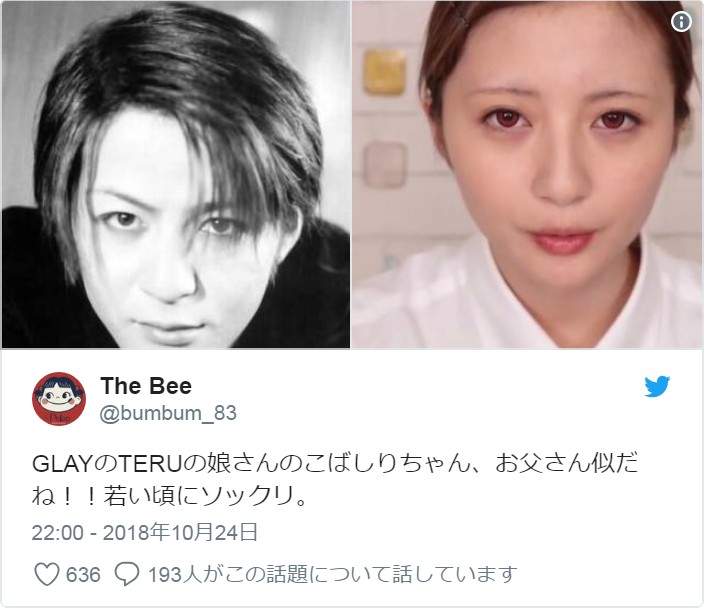Click the tweet line ending ソックリ。
The image size is (705, 610).
tap(170, 497)
